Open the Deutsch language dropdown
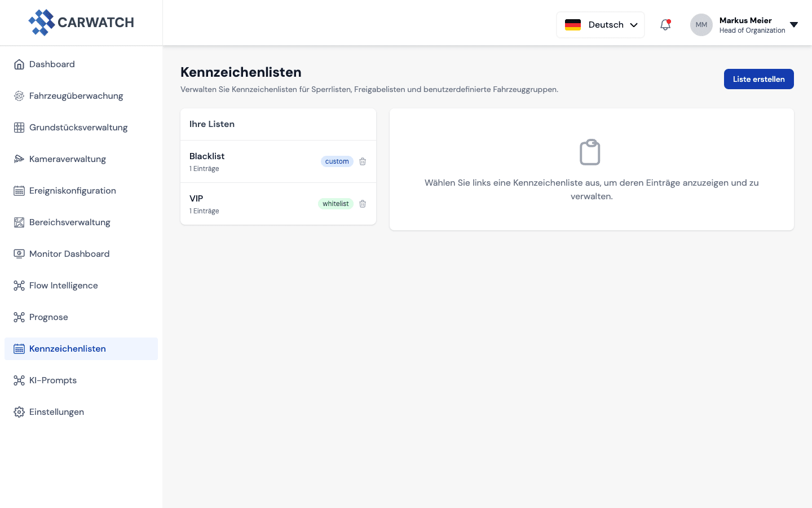This screenshot has width=812, height=508. 601,25
